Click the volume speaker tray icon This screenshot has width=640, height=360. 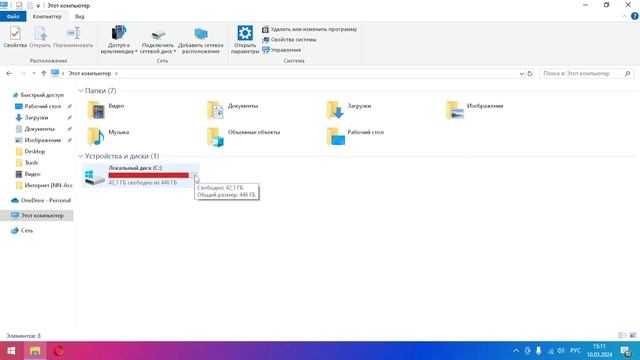click(x=561, y=351)
